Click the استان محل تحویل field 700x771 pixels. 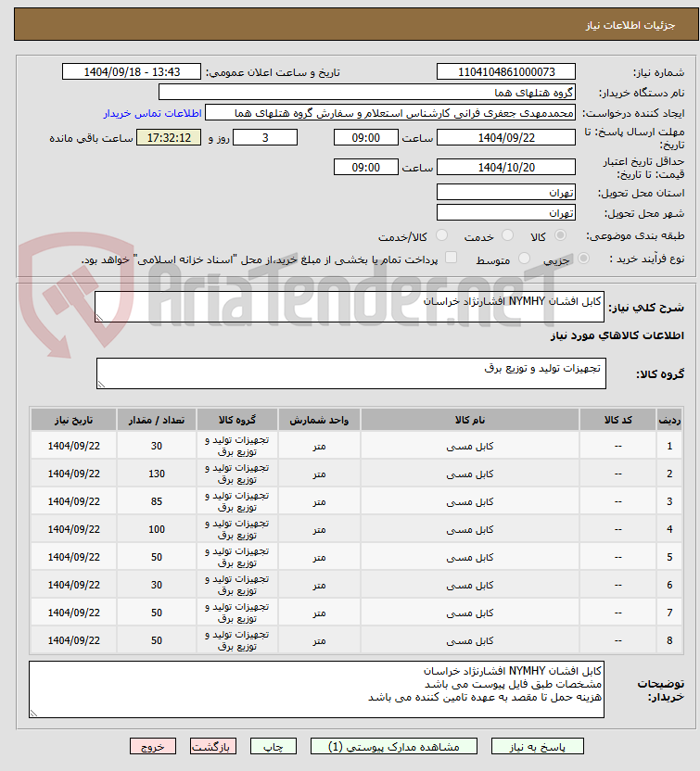pos(505,192)
